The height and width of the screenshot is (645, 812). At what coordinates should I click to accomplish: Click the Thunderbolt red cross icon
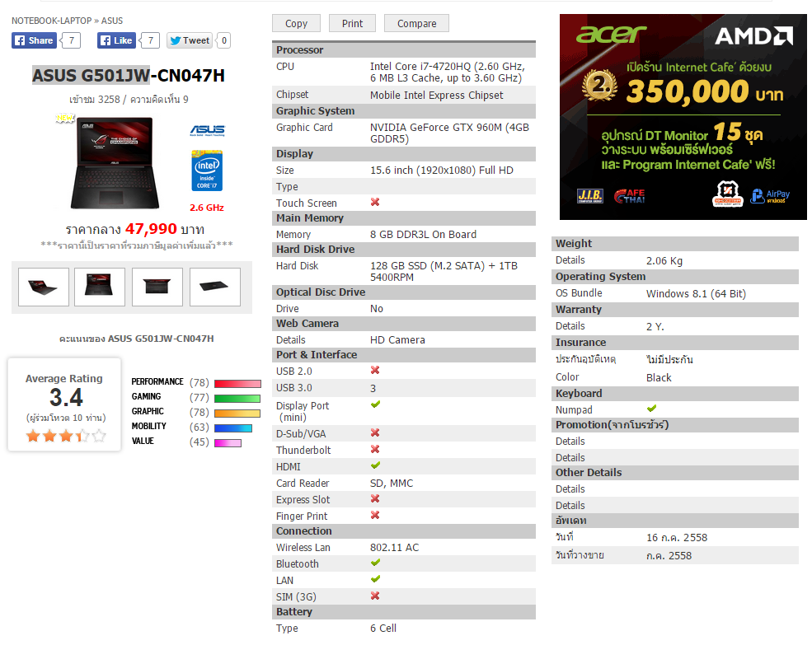point(375,449)
